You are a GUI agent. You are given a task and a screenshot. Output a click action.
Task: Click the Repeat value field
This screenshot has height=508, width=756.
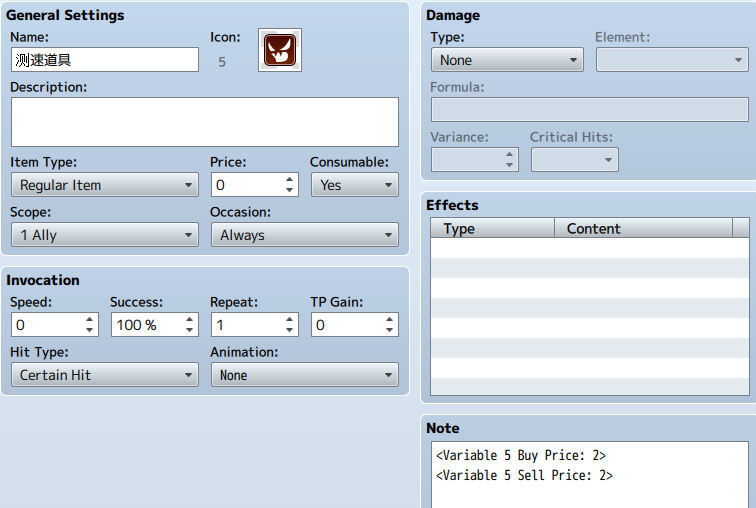(x=248, y=325)
